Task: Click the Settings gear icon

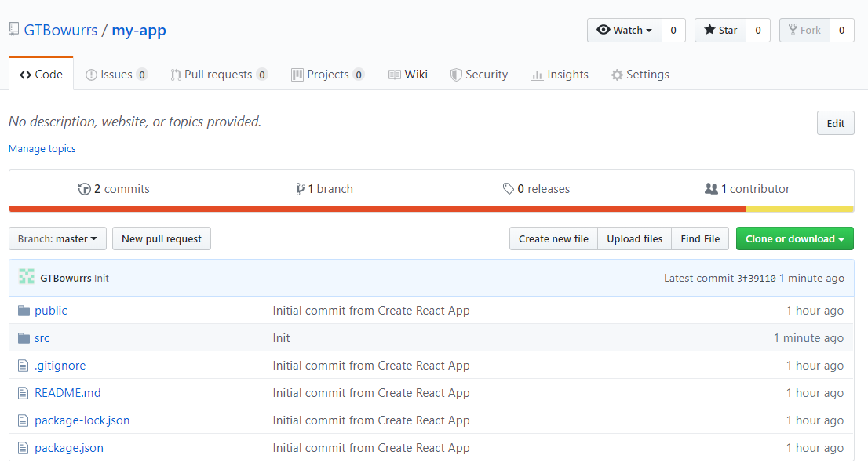Action: 617,75
